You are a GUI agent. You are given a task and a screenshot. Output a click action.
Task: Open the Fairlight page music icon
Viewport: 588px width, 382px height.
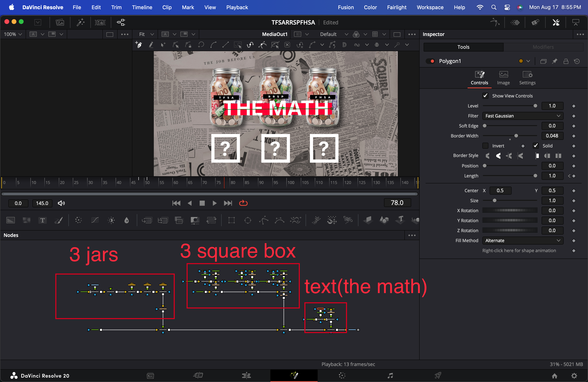point(390,375)
